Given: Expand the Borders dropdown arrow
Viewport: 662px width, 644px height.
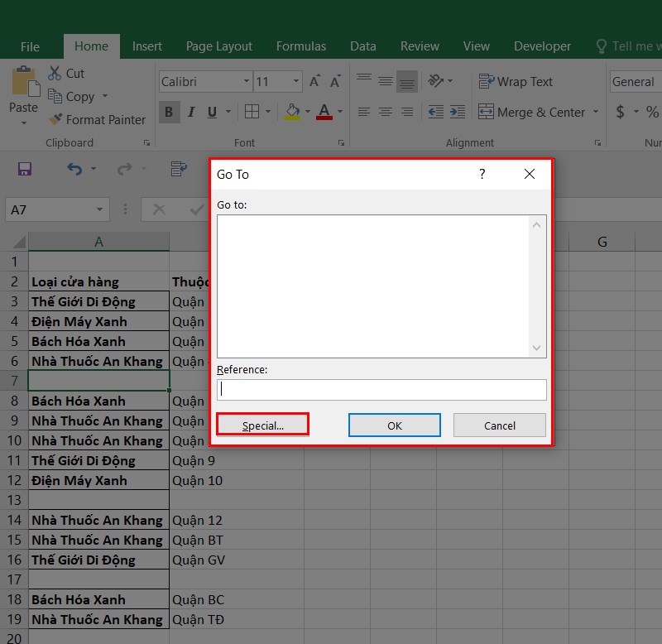Looking at the screenshot, I should pos(267,112).
